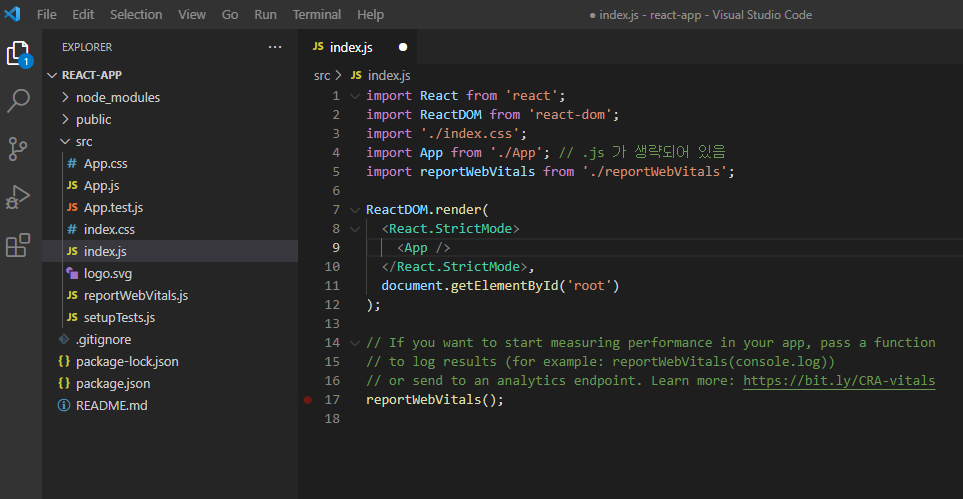This screenshot has height=499, width=963.
Task: Fold React.StrictMode at line 8
Action: coord(354,229)
